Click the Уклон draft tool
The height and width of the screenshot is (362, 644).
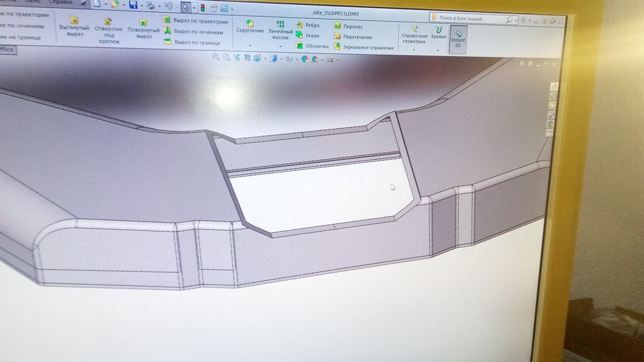tap(307, 35)
